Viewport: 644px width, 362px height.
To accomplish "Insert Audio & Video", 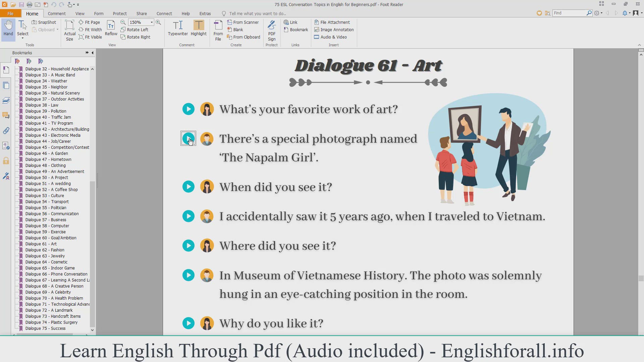I will (x=330, y=37).
